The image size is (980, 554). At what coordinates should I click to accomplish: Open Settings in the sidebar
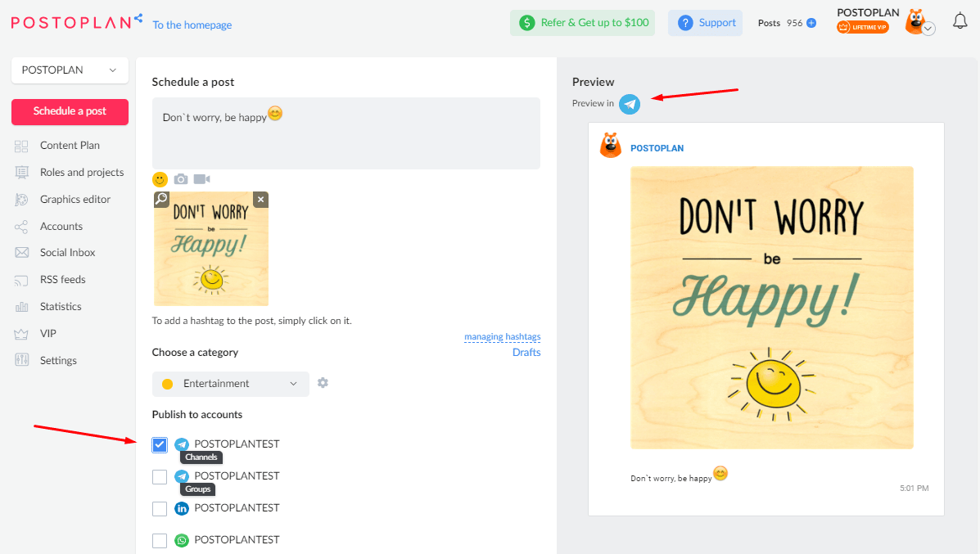(x=58, y=360)
